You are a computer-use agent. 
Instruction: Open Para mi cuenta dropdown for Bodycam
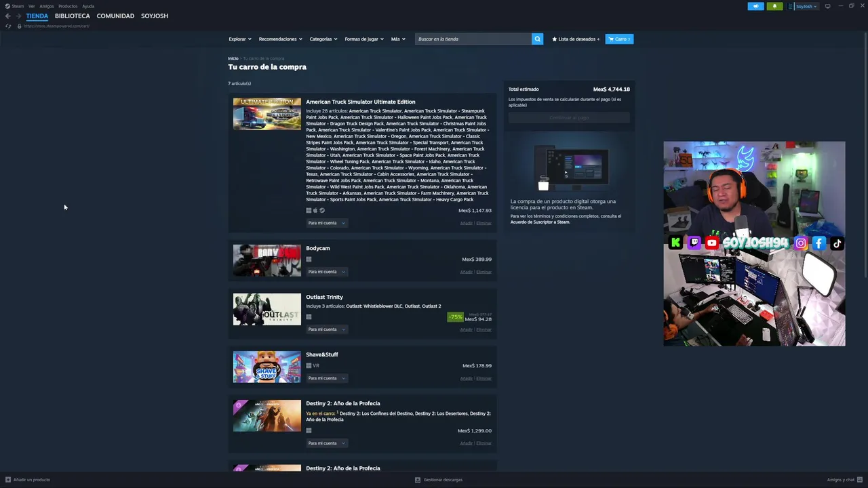coord(326,271)
